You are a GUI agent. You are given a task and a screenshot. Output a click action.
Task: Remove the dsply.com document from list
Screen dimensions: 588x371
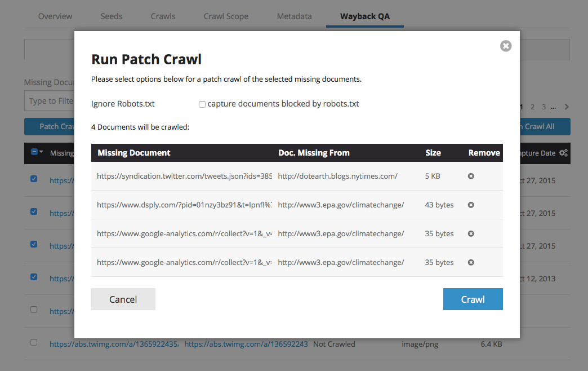[471, 205]
